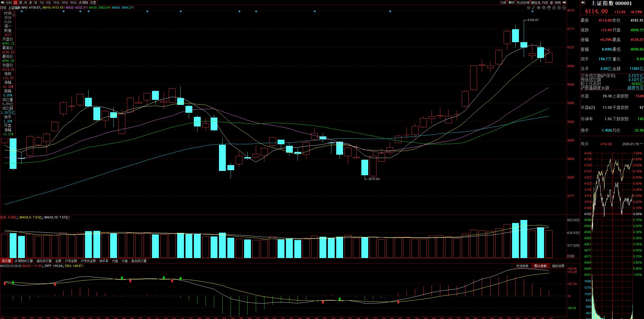Collapse left panel via top-left arrow icon
This screenshot has width=644, height=319.
coord(2,3)
